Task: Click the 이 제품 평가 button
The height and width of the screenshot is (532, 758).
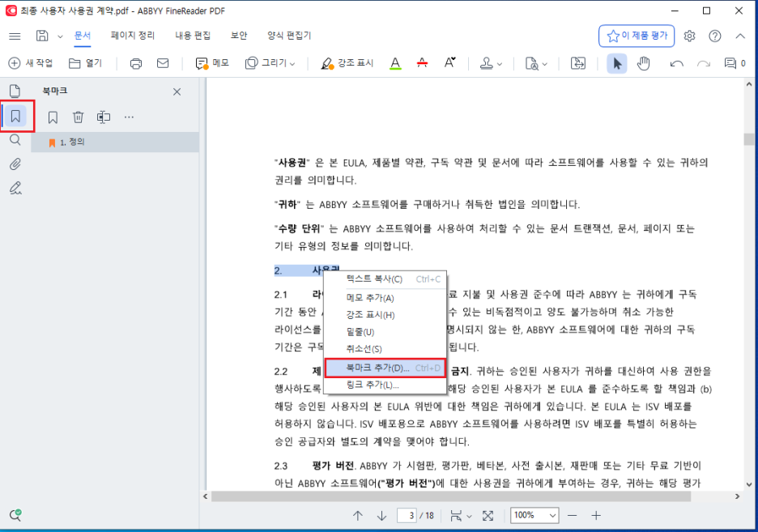Action: [637, 36]
